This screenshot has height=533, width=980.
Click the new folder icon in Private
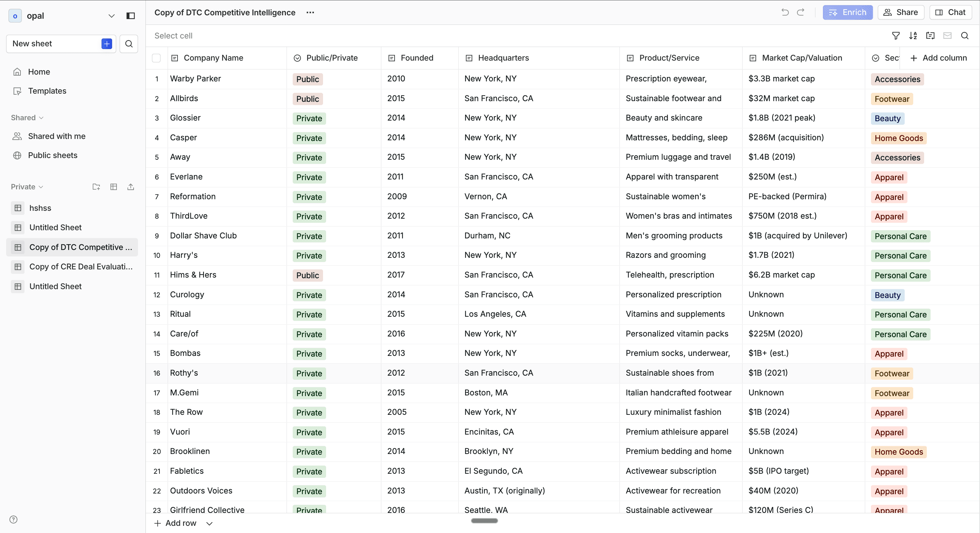(x=96, y=187)
